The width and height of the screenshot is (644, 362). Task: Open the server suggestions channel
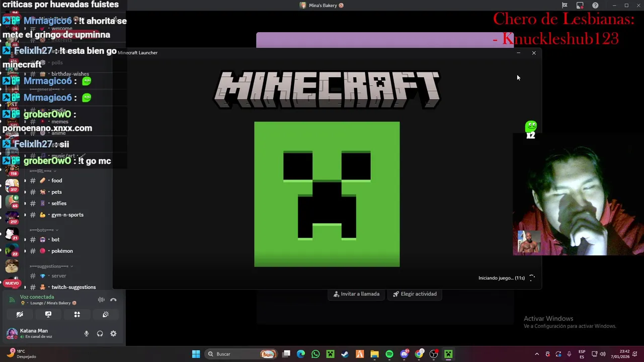coord(59,276)
